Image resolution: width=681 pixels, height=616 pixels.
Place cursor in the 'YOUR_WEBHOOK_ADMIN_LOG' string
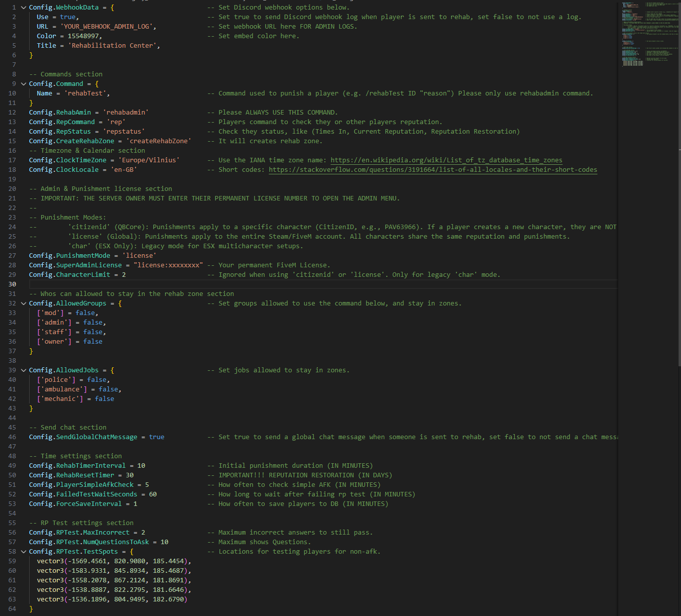(108, 27)
